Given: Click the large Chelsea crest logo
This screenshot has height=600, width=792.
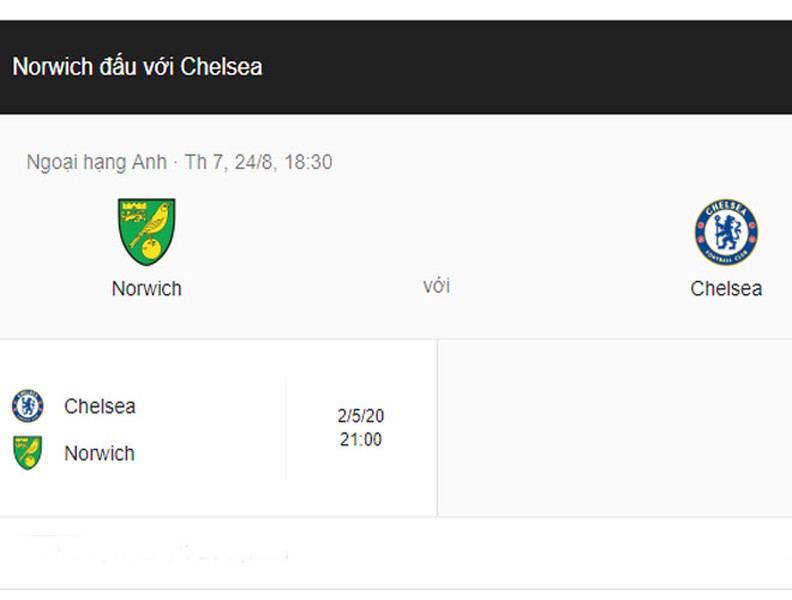Looking at the screenshot, I should (726, 232).
